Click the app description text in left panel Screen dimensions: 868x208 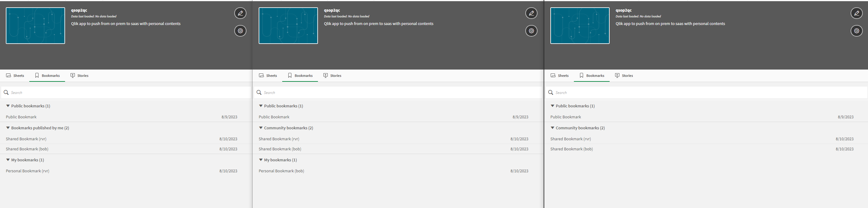point(126,23)
